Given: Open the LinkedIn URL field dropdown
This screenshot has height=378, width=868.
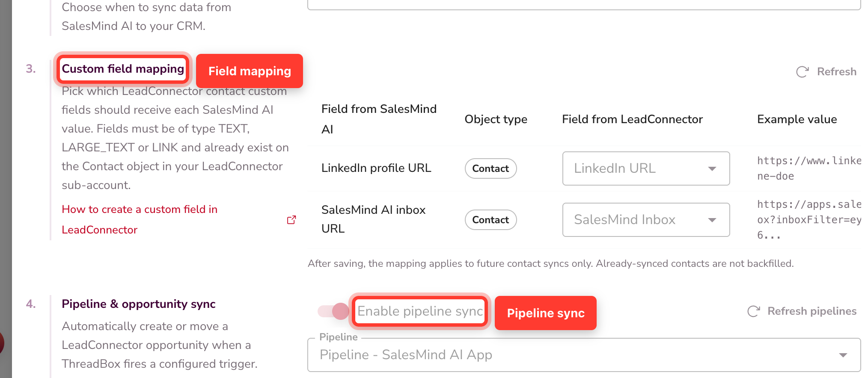Looking at the screenshot, I should (646, 168).
